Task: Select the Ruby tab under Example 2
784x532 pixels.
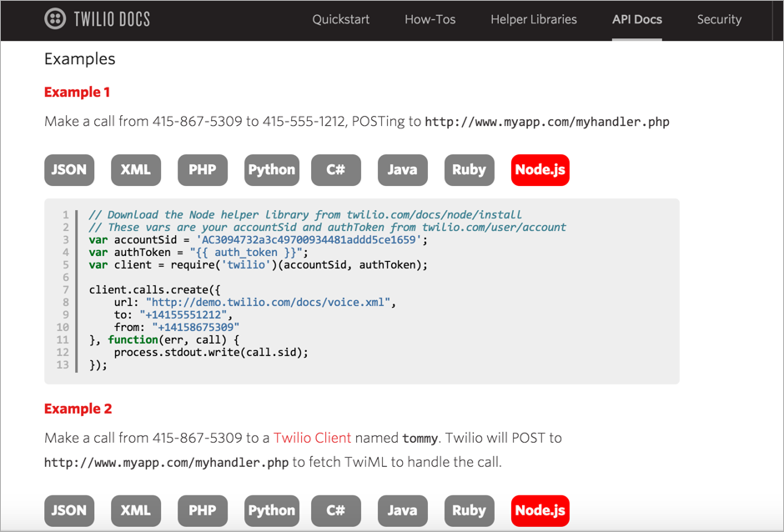Action: [x=469, y=510]
